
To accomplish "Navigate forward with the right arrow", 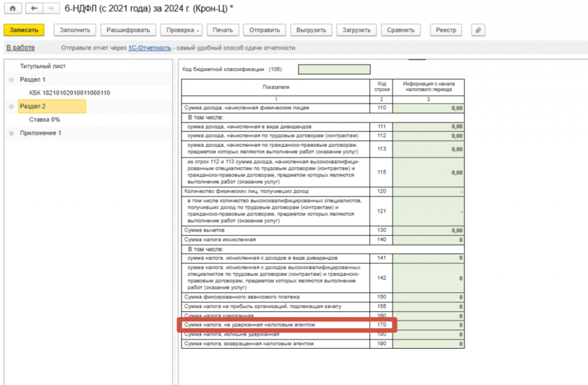I will [51, 8].
